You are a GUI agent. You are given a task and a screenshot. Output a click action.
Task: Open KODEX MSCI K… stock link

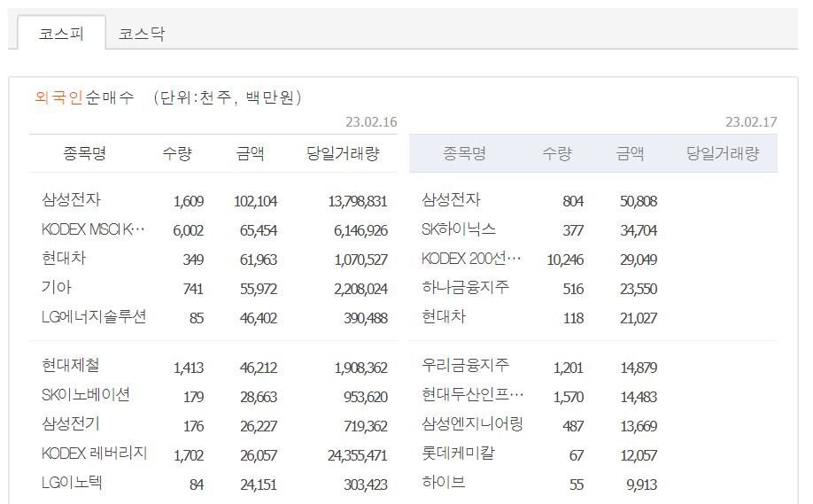click(93, 229)
